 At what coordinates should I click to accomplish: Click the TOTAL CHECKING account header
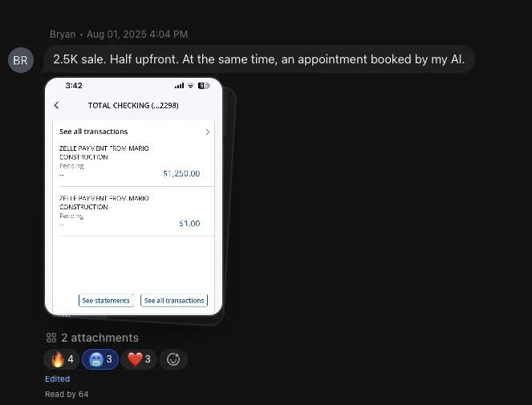click(133, 106)
